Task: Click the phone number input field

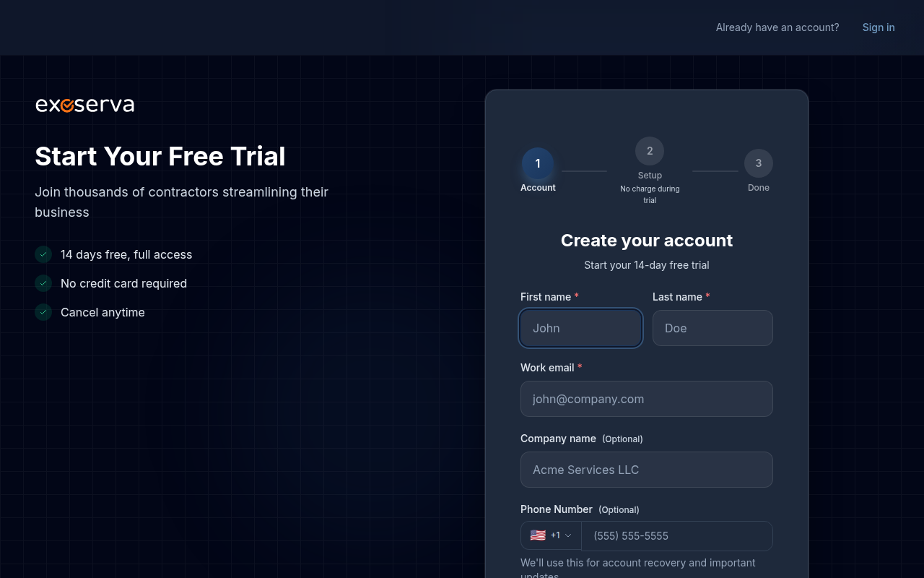Action: (677, 536)
